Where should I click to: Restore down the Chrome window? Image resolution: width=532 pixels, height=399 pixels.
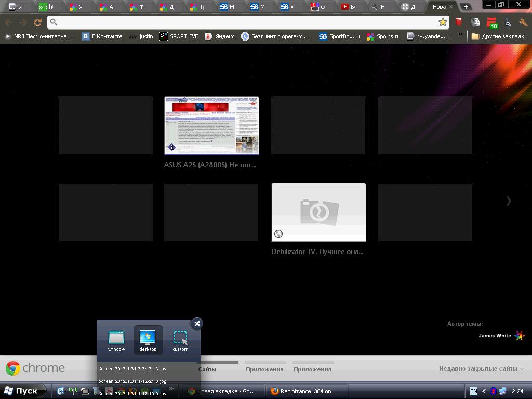(x=501, y=4)
